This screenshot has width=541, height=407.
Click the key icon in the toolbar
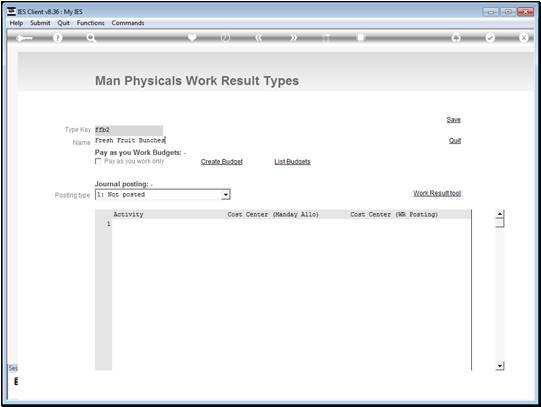(24, 38)
